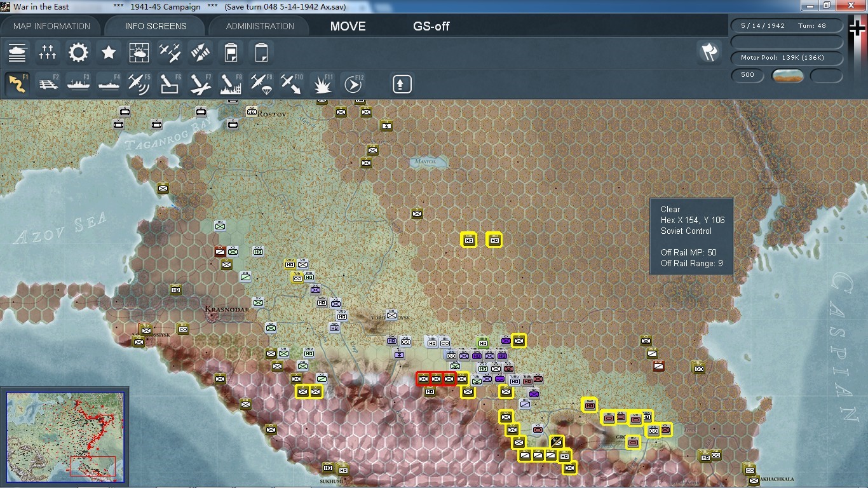Click the Motor Pool 139K status bar

coord(787,58)
